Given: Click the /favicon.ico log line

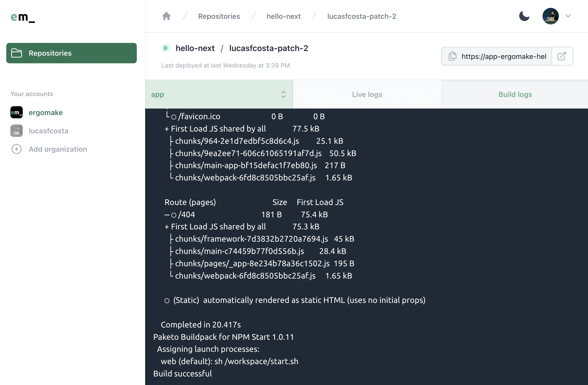Looking at the screenshot, I should click(x=245, y=116).
